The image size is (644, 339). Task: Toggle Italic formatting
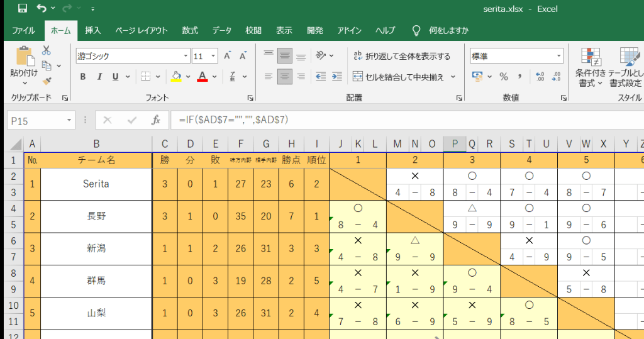99,77
